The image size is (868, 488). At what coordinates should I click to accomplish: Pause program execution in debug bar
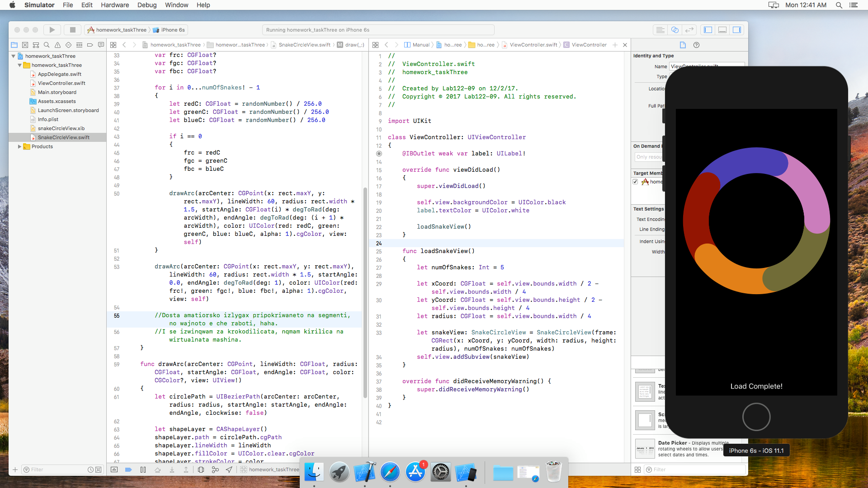[143, 469]
